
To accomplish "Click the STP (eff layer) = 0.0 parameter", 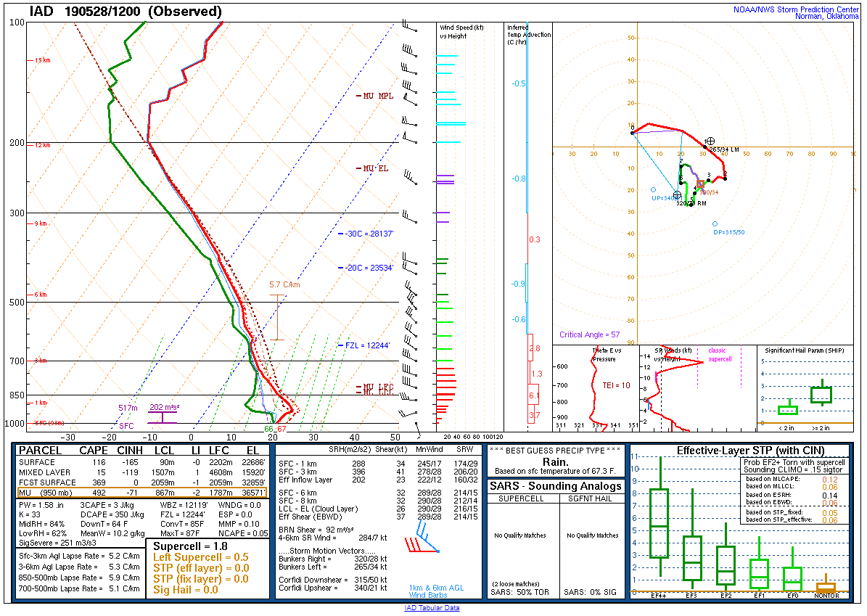I will (x=201, y=568).
